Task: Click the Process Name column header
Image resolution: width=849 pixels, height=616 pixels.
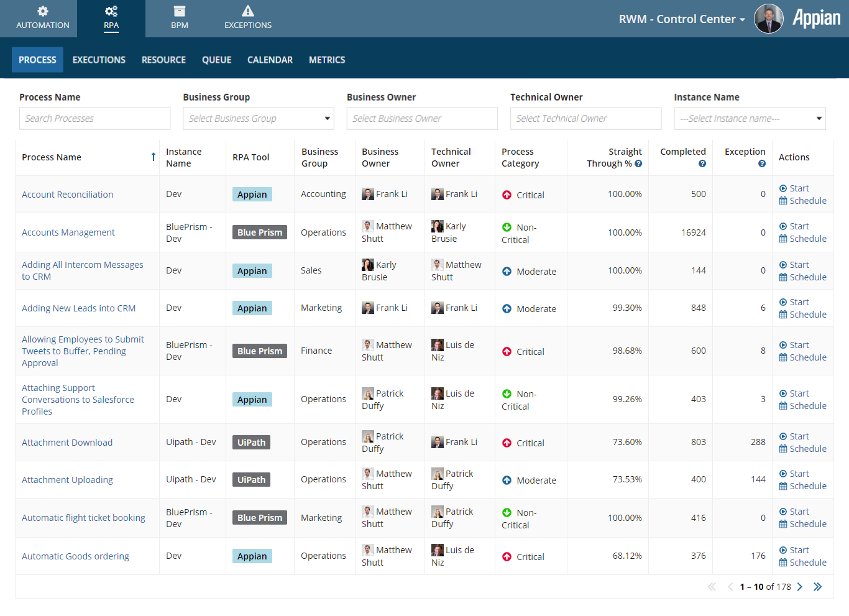Action: pyautogui.click(x=52, y=157)
